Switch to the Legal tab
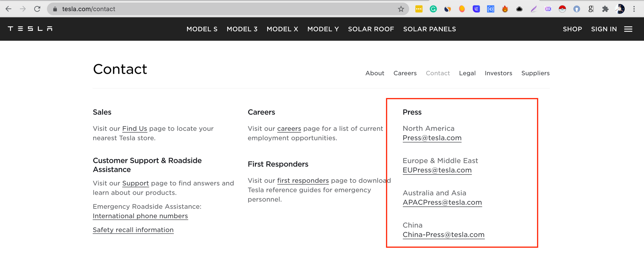The height and width of the screenshot is (254, 644). [x=467, y=73]
